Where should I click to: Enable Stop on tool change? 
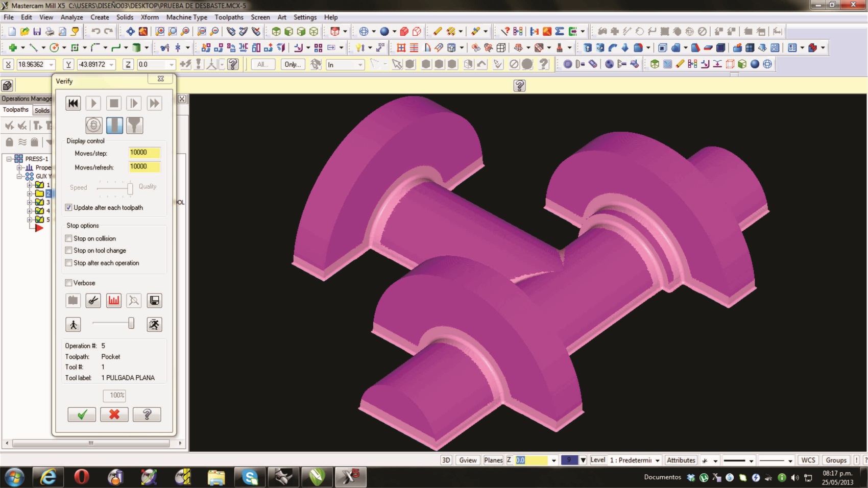point(68,251)
